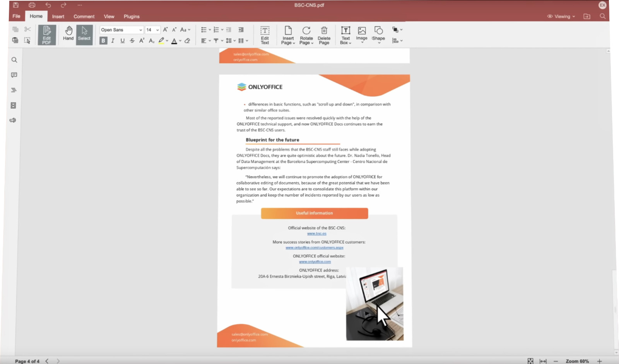The height and width of the screenshot is (364, 619).
Task: Click the font color A button
Action: 174,41
